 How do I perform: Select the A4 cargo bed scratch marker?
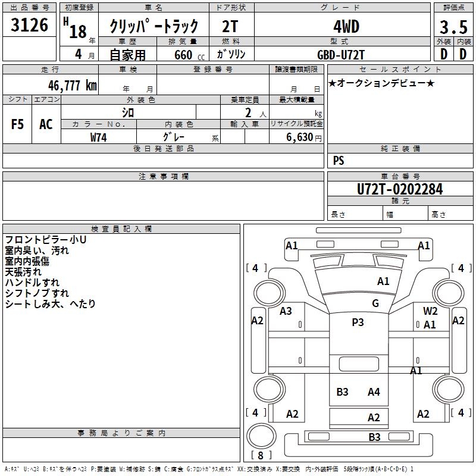tap(374, 392)
